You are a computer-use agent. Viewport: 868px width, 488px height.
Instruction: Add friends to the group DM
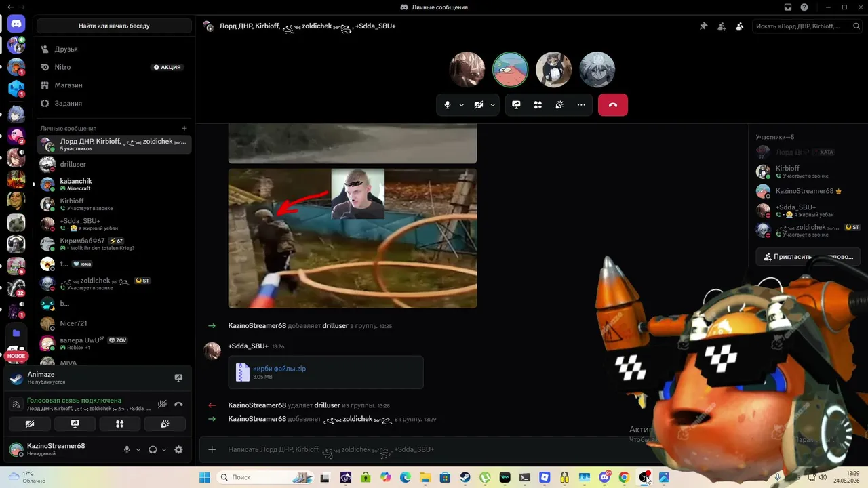coord(722,26)
